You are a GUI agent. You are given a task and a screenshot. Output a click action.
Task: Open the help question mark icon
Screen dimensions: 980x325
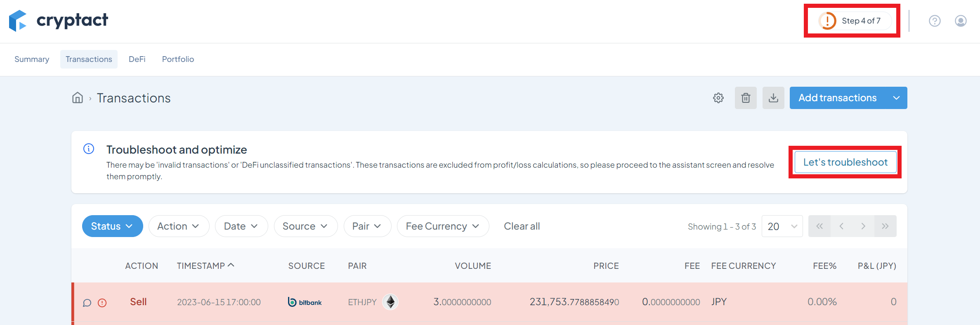[x=935, y=21]
